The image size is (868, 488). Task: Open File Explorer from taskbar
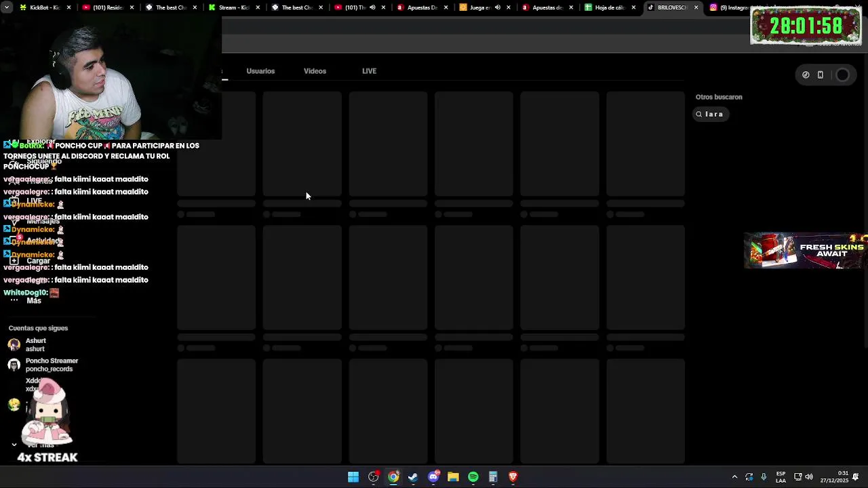[x=453, y=477]
